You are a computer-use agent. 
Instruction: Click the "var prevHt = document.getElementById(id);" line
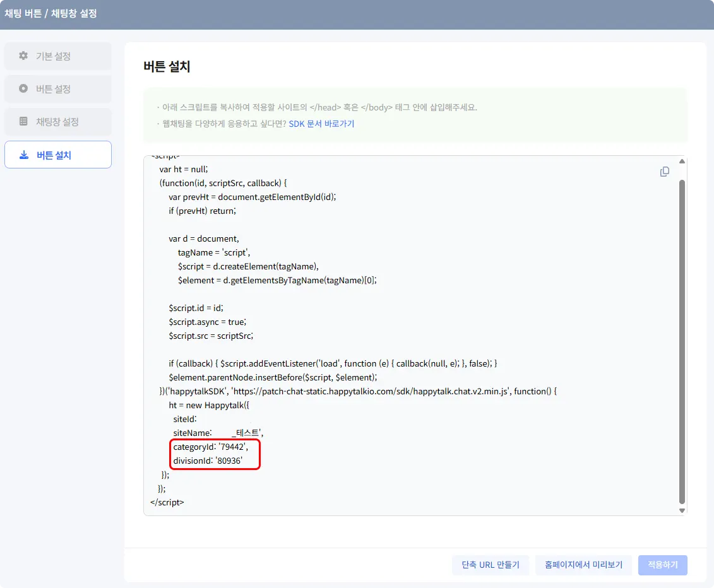(253, 197)
